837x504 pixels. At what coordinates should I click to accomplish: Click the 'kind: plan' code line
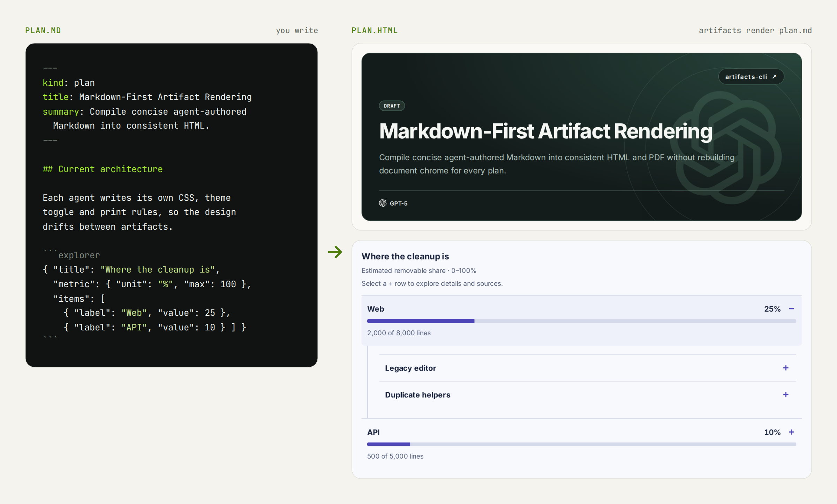pos(69,83)
